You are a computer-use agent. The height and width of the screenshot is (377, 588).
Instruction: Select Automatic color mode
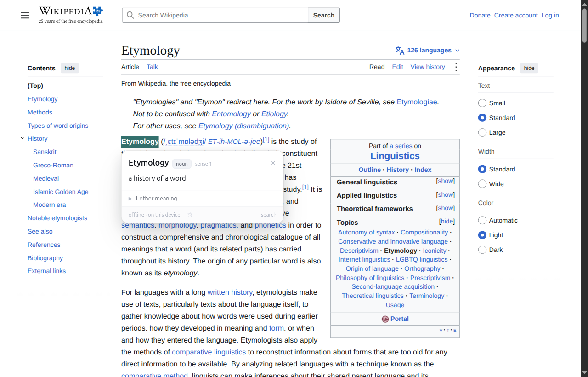(482, 220)
